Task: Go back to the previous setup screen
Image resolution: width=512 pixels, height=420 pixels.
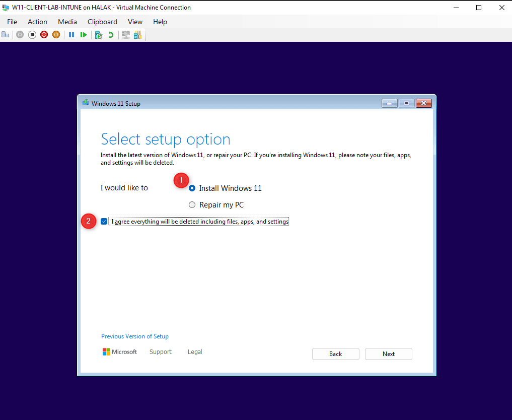Action: (335, 354)
